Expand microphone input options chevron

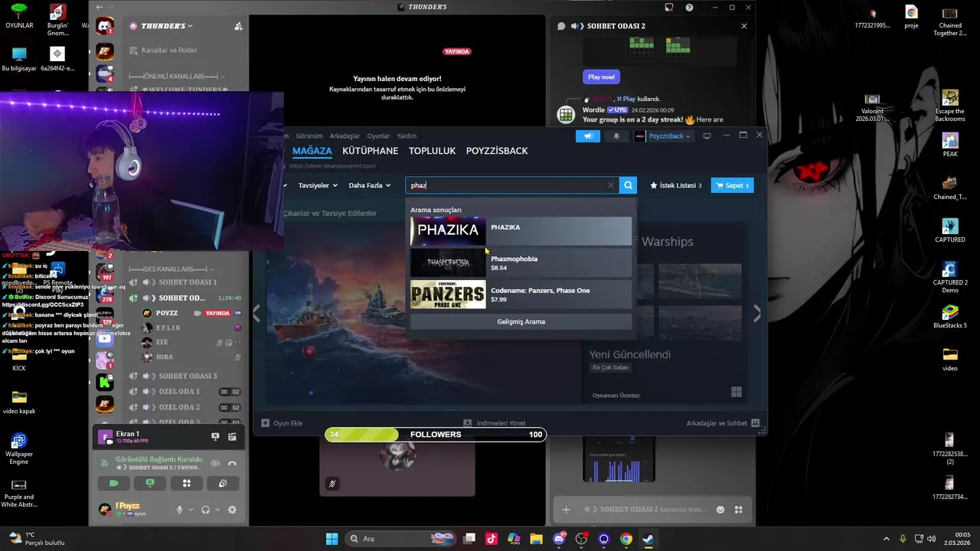coord(191,510)
